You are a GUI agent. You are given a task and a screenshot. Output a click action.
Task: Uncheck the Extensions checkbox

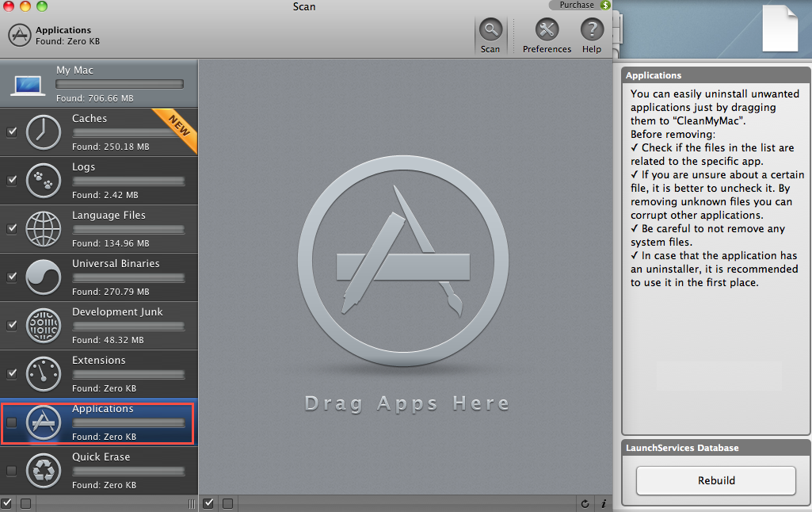pyautogui.click(x=12, y=374)
